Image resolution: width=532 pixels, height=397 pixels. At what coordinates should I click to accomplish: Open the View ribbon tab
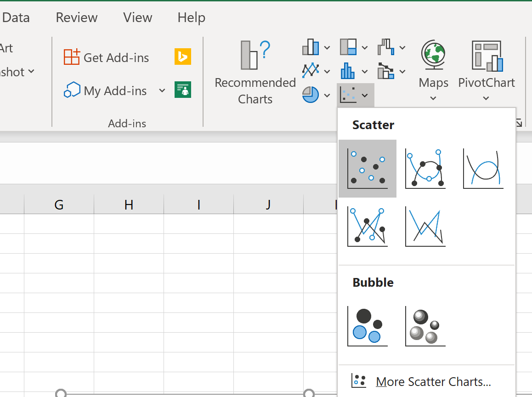(x=137, y=17)
